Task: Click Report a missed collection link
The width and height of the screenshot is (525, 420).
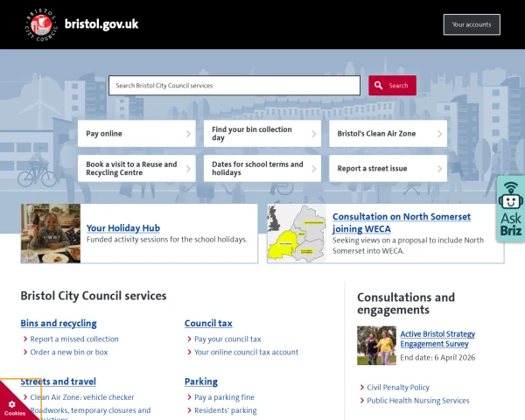Action: coord(74,339)
